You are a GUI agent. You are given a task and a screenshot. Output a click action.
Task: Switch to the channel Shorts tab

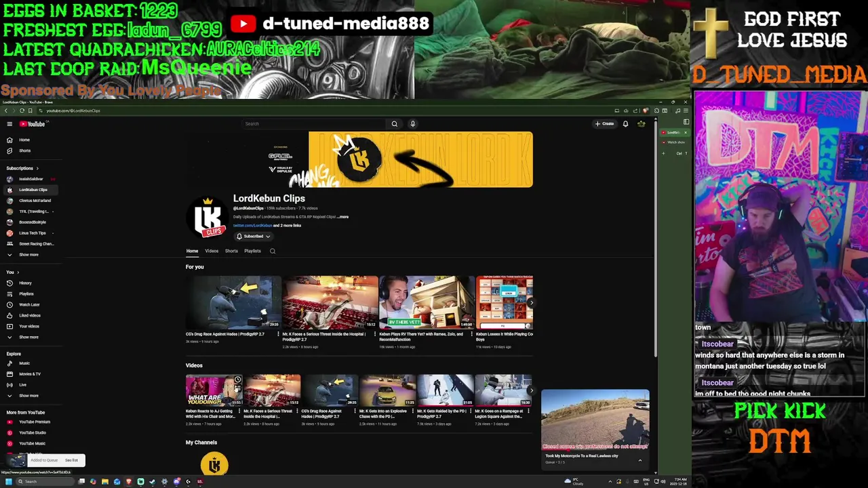[x=231, y=251]
